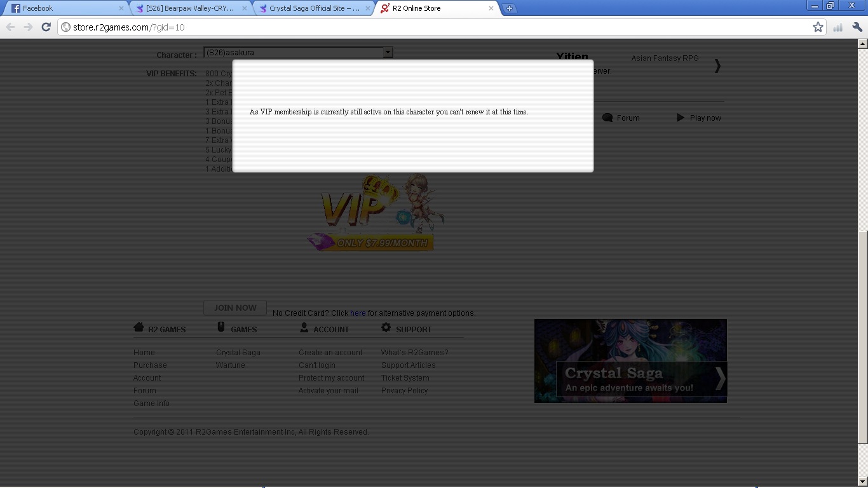Screen dimensions: 868x488
Task: Click the house icon beside R2 GAMES
Action: (139, 327)
